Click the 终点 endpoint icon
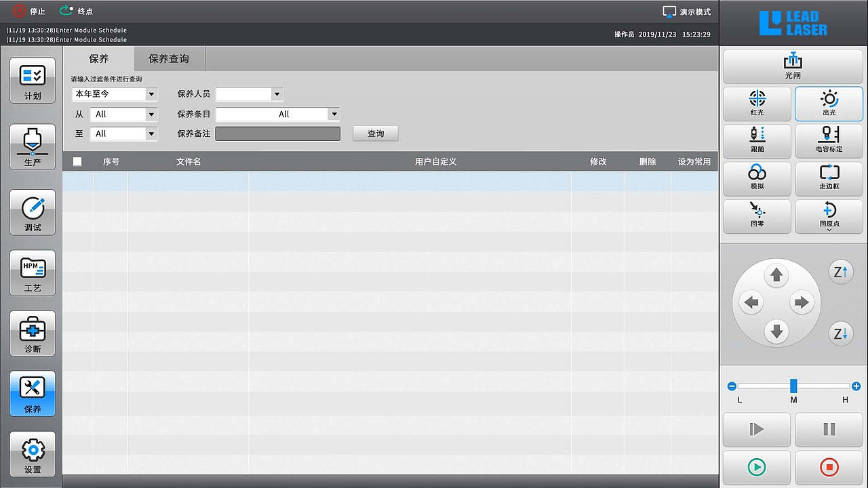Image resolution: width=868 pixels, height=488 pixels. [66, 11]
